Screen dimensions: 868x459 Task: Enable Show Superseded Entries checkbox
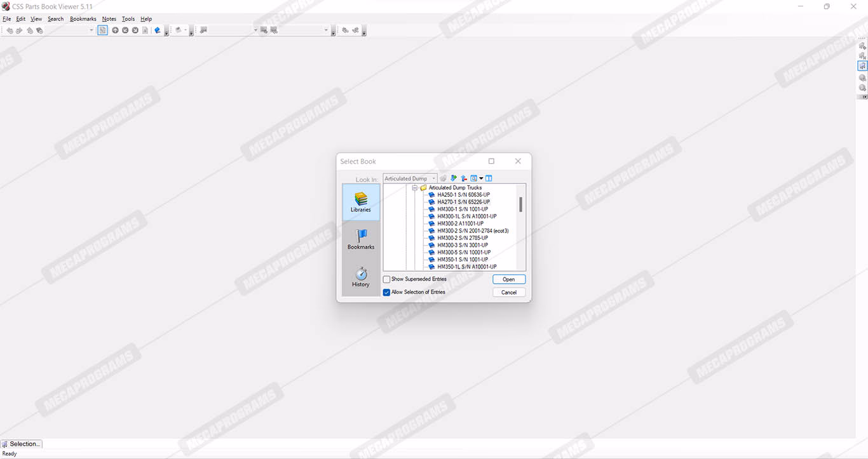click(x=386, y=279)
